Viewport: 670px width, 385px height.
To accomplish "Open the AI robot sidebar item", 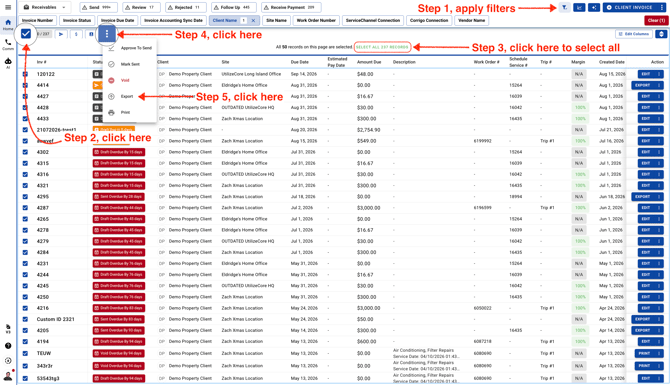I will pyautogui.click(x=8, y=63).
